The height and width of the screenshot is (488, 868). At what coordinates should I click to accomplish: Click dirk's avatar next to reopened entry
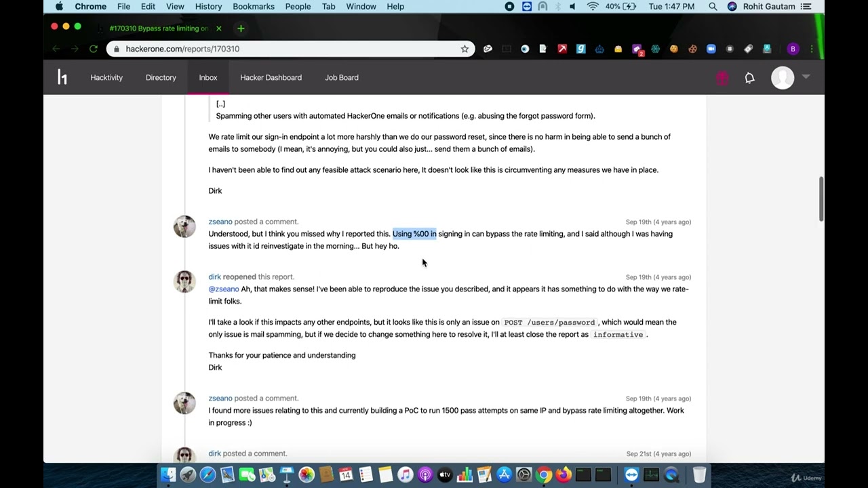184,281
